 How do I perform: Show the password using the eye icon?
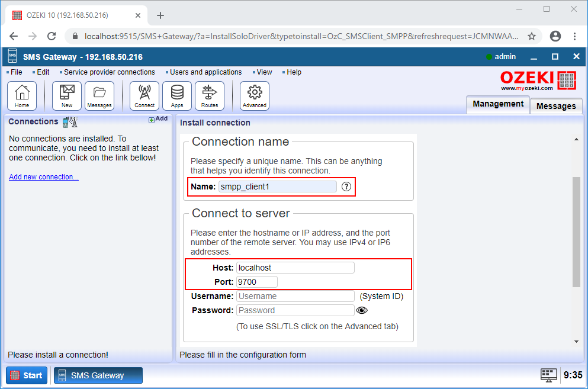pos(361,310)
